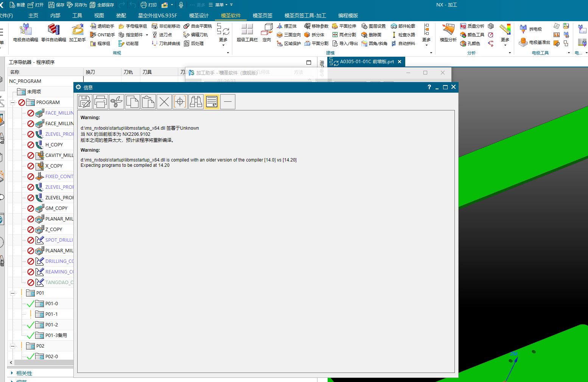Viewport: 588px width, 382px height.
Task: Collapse the PROGRAM tree node
Action: (12, 102)
